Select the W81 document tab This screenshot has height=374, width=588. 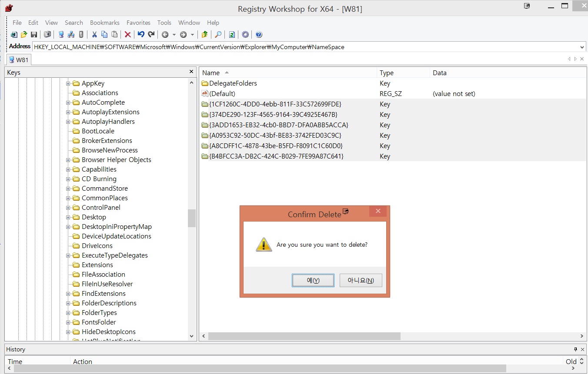click(x=19, y=60)
